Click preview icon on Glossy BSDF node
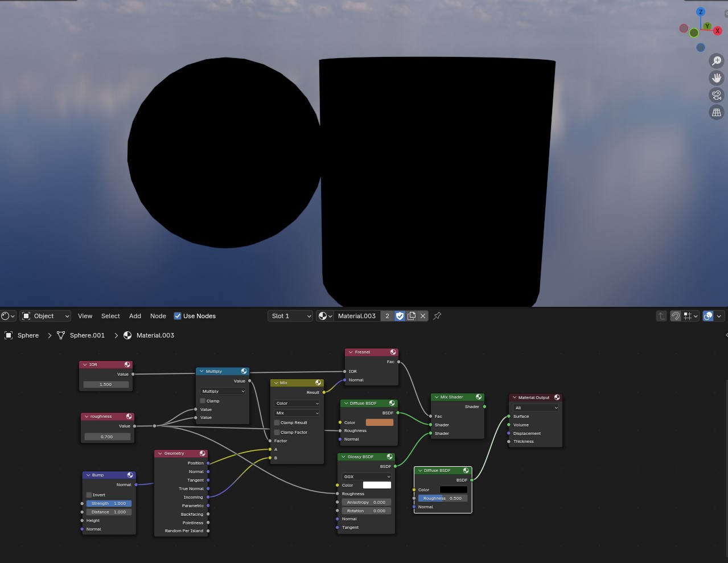The height and width of the screenshot is (563, 728). pos(389,457)
